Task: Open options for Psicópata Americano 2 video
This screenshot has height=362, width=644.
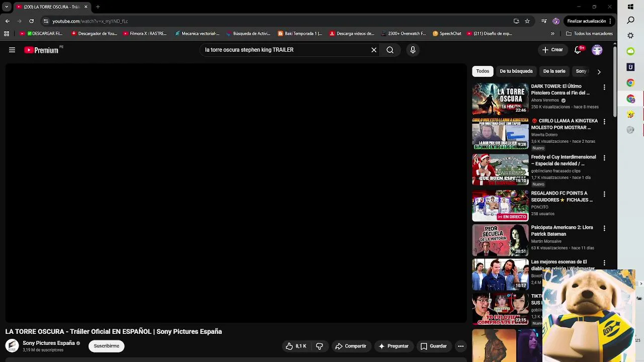Action: (604, 228)
